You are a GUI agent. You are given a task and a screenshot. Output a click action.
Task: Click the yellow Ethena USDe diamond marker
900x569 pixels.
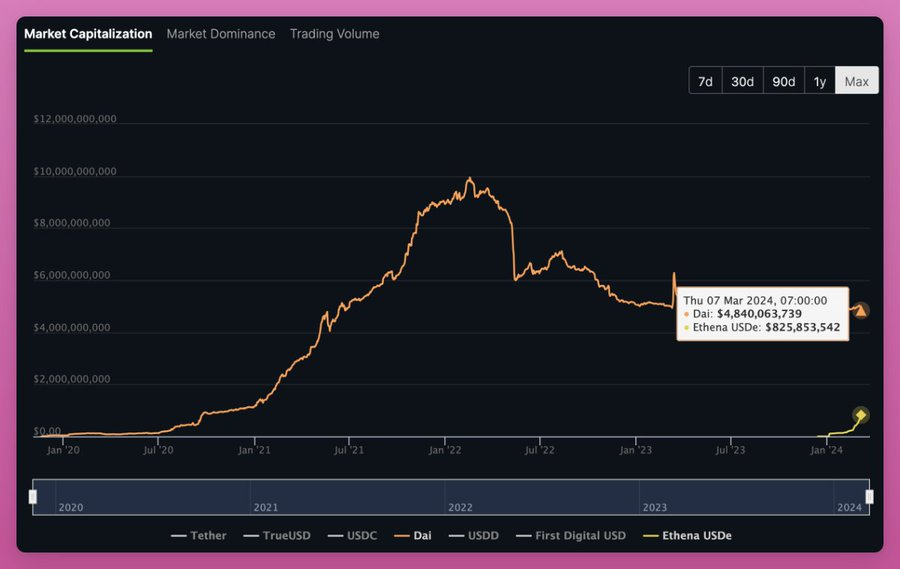860,415
